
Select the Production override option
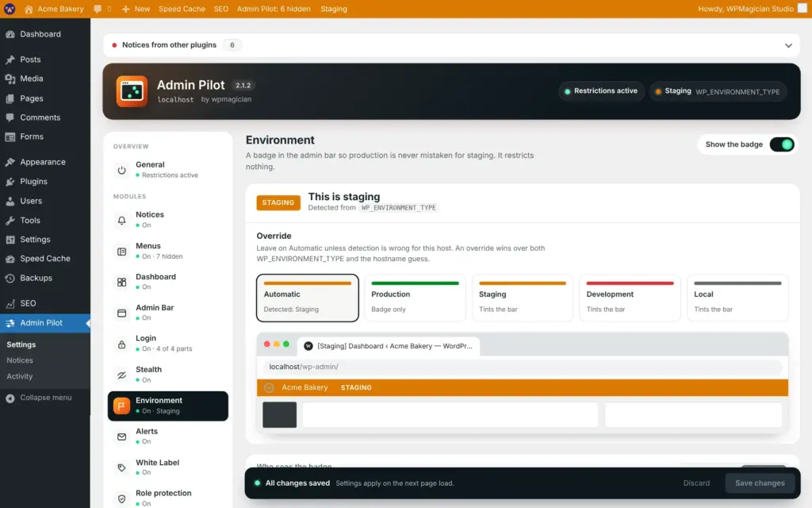coord(415,298)
